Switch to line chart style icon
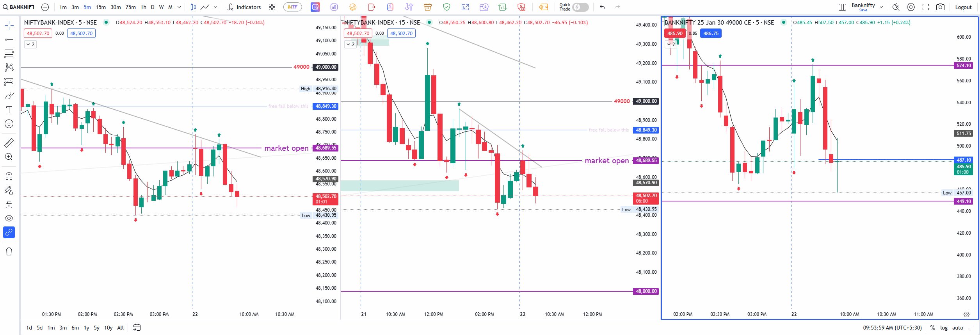This screenshot has height=335, width=980. (205, 7)
